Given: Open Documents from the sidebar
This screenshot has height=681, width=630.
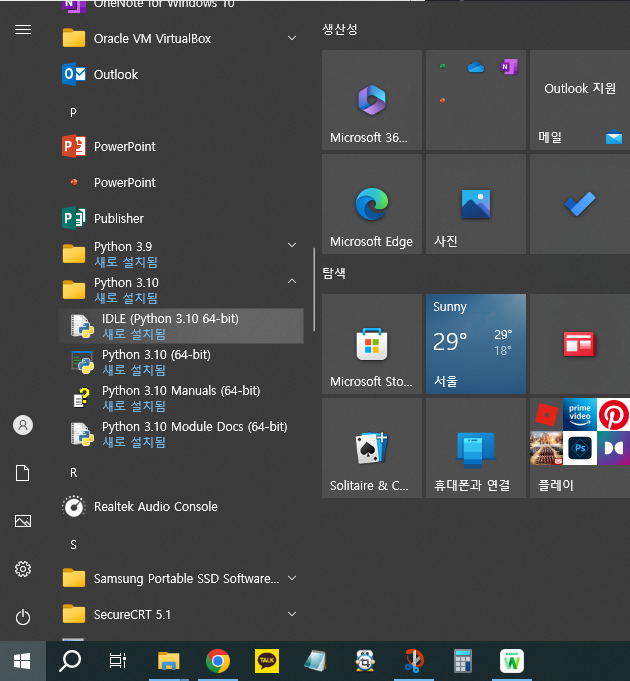Looking at the screenshot, I should pyautogui.click(x=23, y=473).
